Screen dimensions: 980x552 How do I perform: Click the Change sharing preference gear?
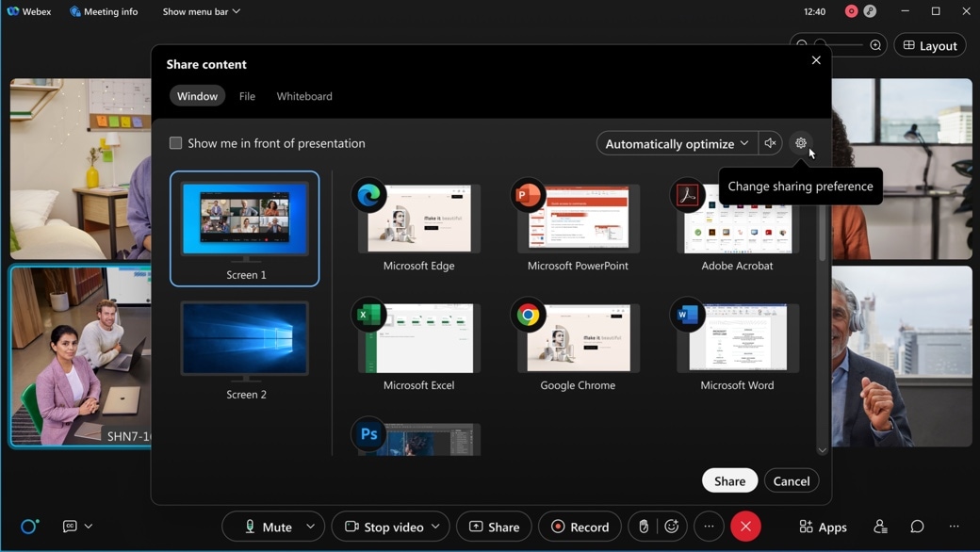pos(800,142)
